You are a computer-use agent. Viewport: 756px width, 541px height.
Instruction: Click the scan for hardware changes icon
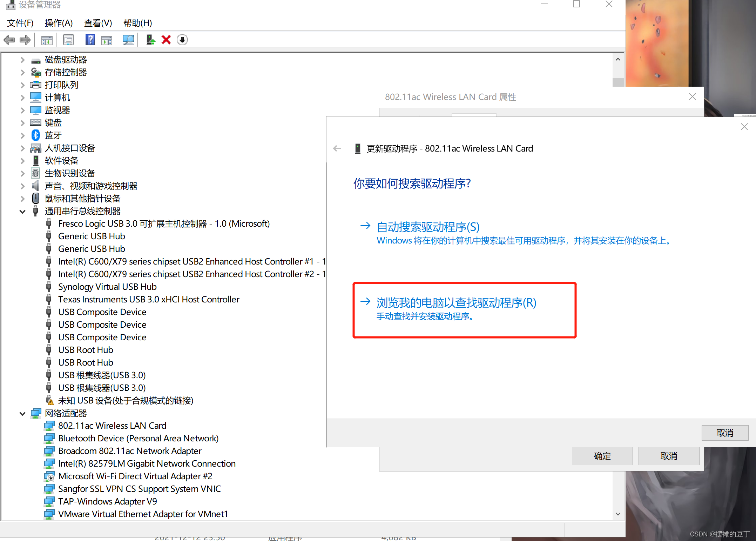(128, 40)
